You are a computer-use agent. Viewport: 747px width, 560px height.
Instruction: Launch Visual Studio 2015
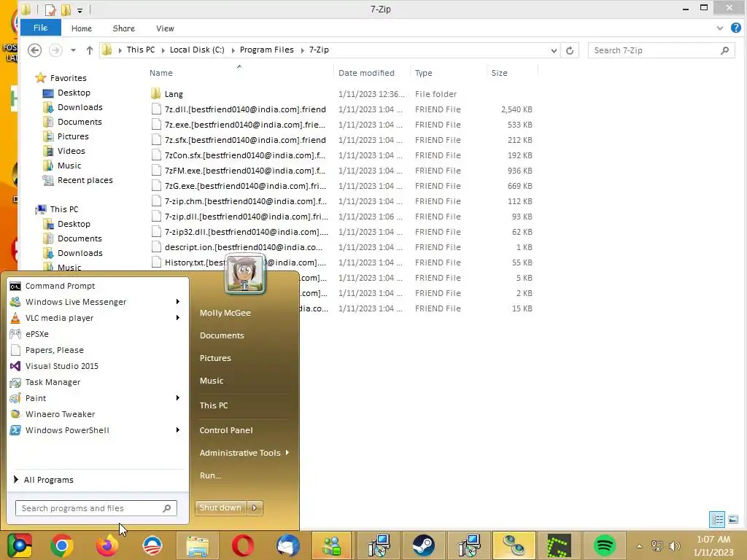click(54, 366)
